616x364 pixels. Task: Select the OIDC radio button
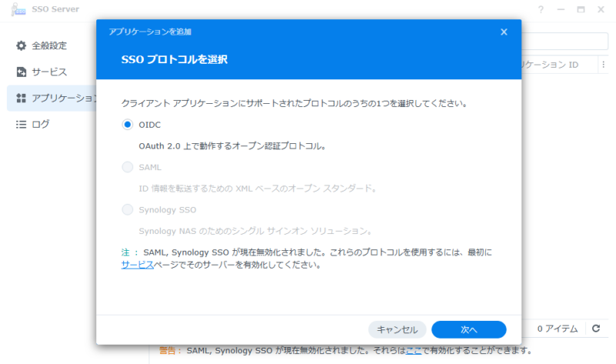tap(127, 125)
